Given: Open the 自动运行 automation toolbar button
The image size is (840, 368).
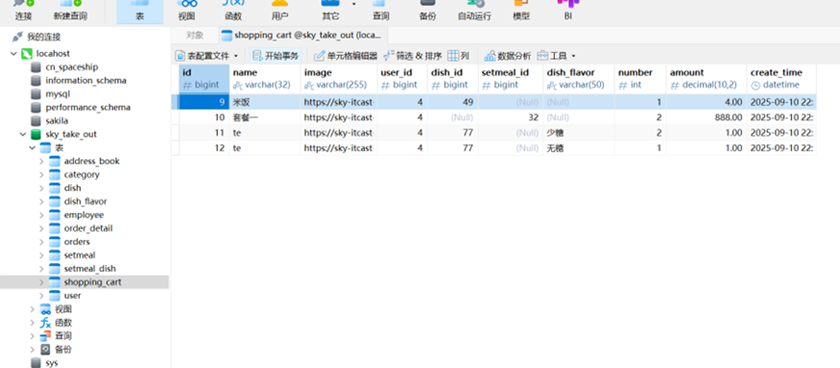Looking at the screenshot, I should coord(474,11).
